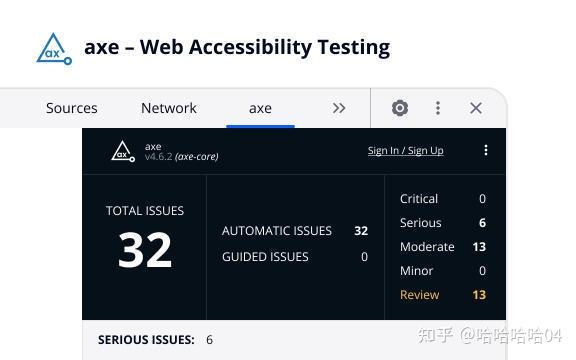This screenshot has width=576, height=360.
Task: Select the Automatic Issues row
Action: (295, 231)
